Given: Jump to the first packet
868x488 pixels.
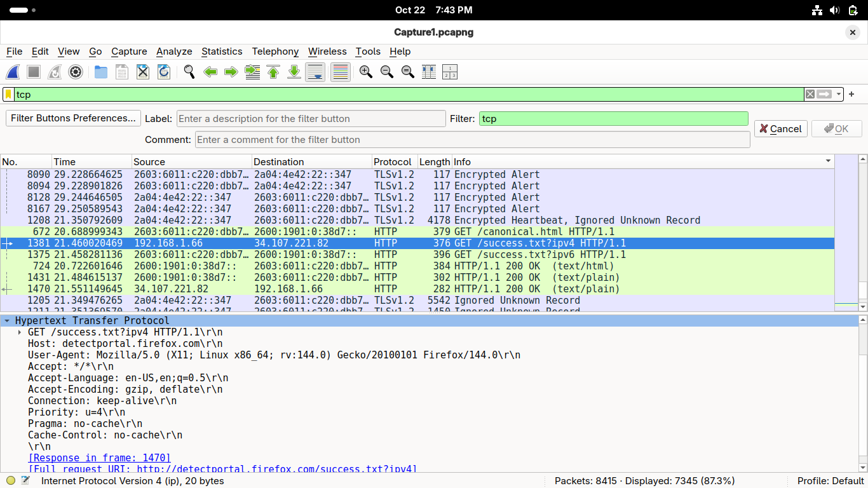Looking at the screenshot, I should (x=273, y=72).
